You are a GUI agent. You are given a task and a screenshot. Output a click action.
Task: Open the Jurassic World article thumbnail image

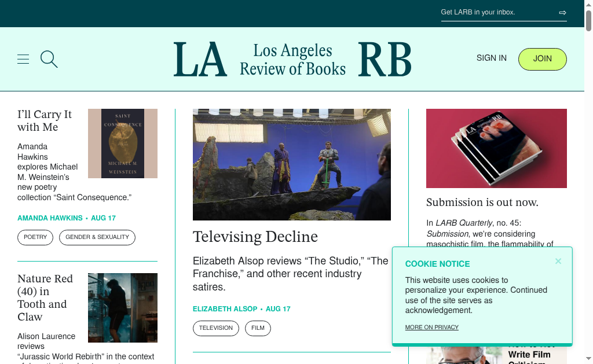(123, 308)
